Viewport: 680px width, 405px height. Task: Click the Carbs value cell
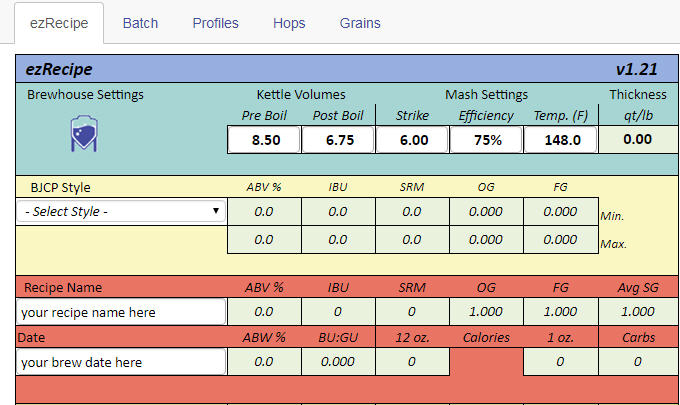coord(638,361)
